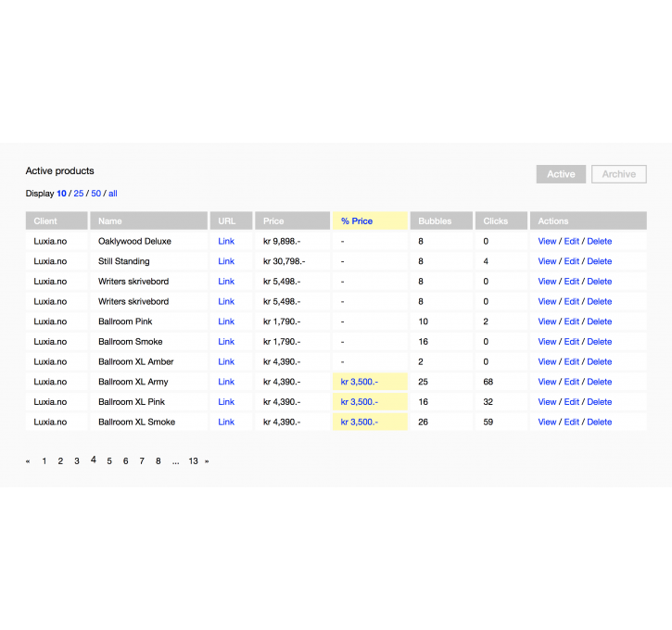View the Ballroom XL Pink product
This screenshot has height=630, width=672.
pos(547,402)
